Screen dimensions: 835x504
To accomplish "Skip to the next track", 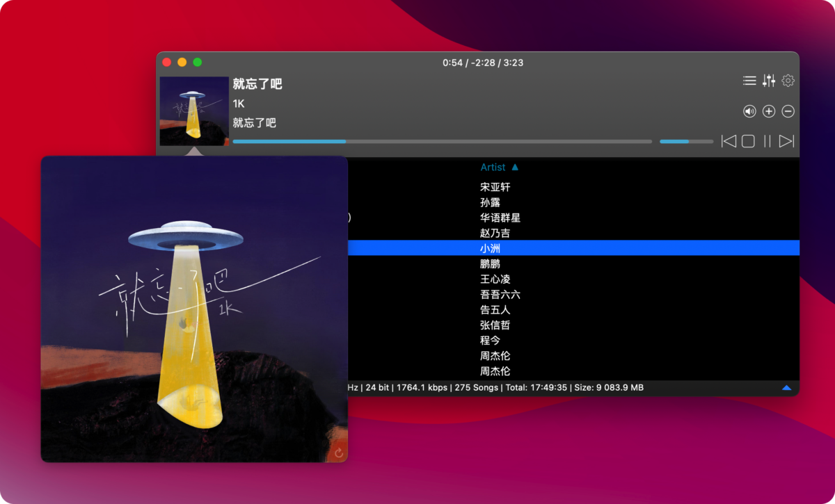I will point(786,141).
